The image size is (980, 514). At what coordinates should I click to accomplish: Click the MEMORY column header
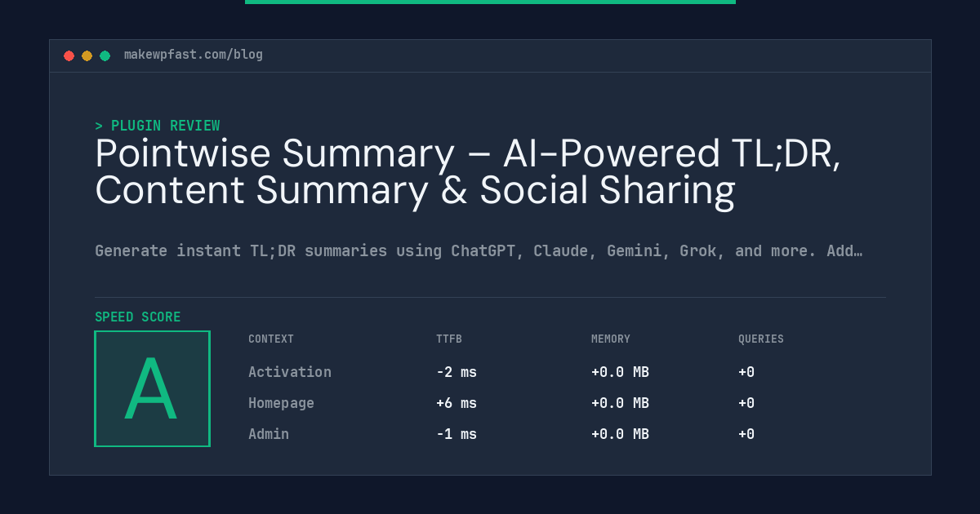coord(611,339)
